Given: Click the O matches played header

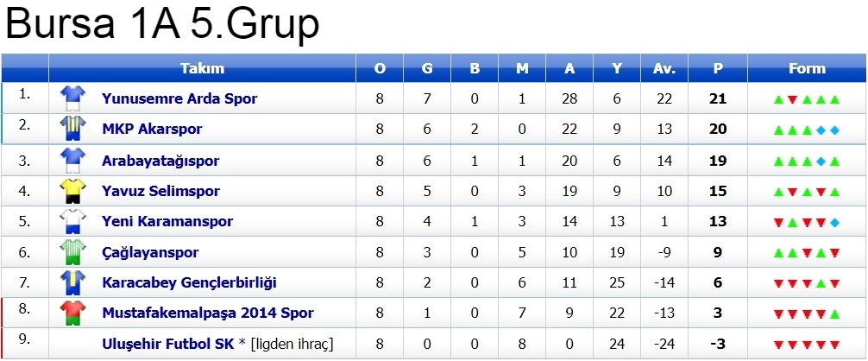Looking at the screenshot, I should click(380, 69).
